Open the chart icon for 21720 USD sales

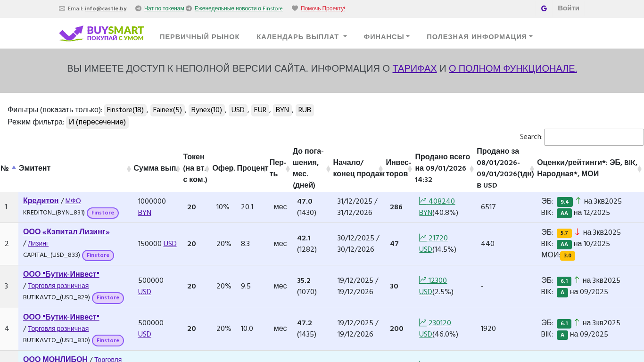click(423, 238)
